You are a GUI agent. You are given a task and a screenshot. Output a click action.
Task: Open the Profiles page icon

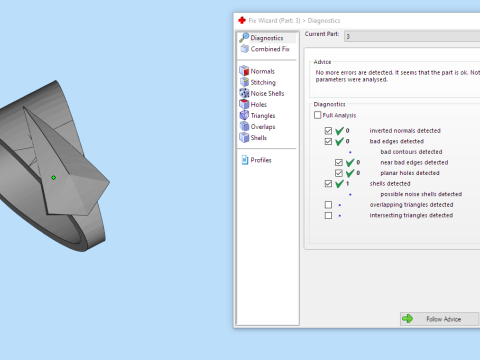pyautogui.click(x=245, y=160)
